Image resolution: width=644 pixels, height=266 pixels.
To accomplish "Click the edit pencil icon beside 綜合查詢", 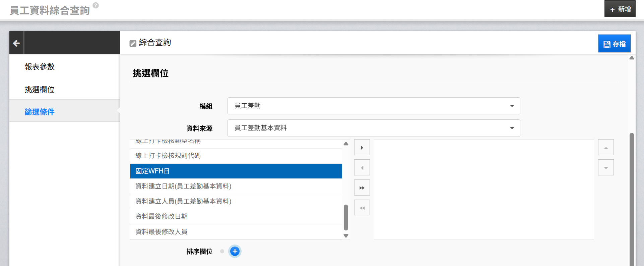I will (133, 43).
